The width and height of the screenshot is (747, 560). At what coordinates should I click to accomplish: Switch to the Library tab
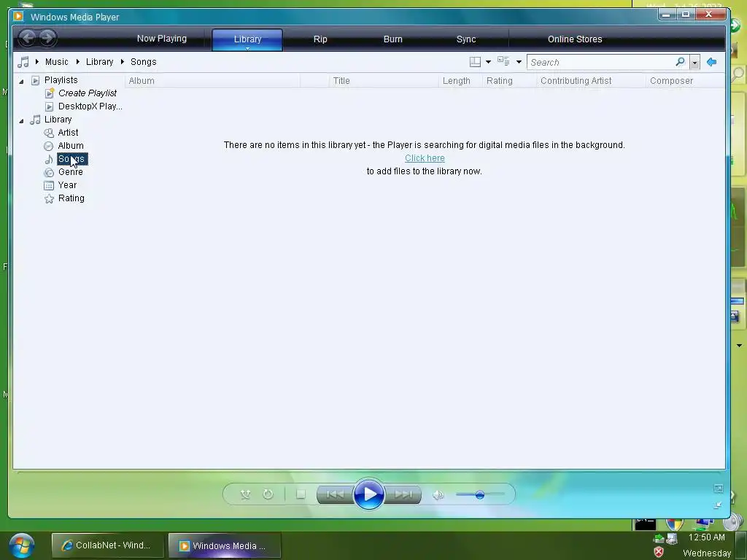247,39
